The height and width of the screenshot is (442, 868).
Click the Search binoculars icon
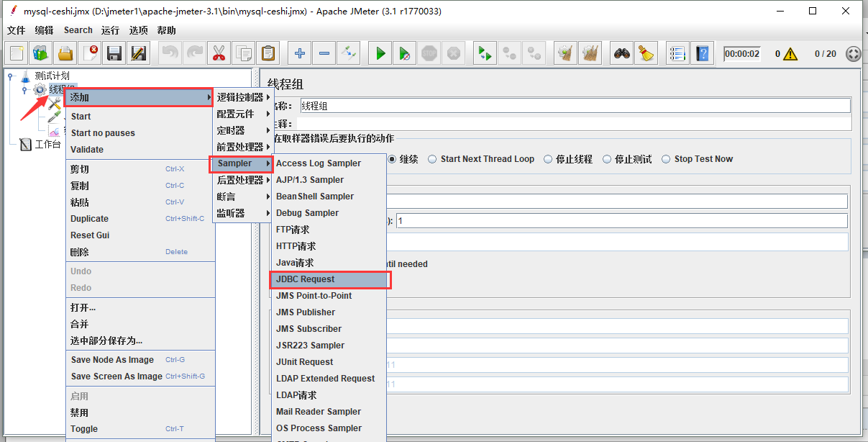[622, 53]
